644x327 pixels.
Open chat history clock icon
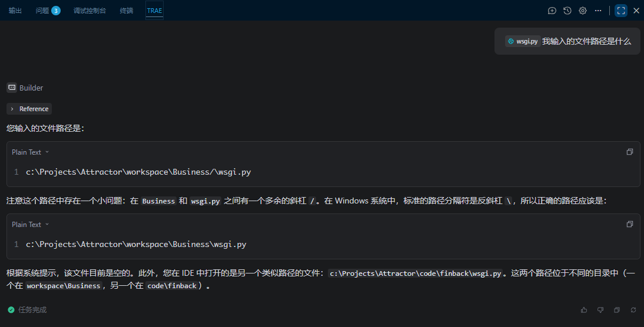567,11
